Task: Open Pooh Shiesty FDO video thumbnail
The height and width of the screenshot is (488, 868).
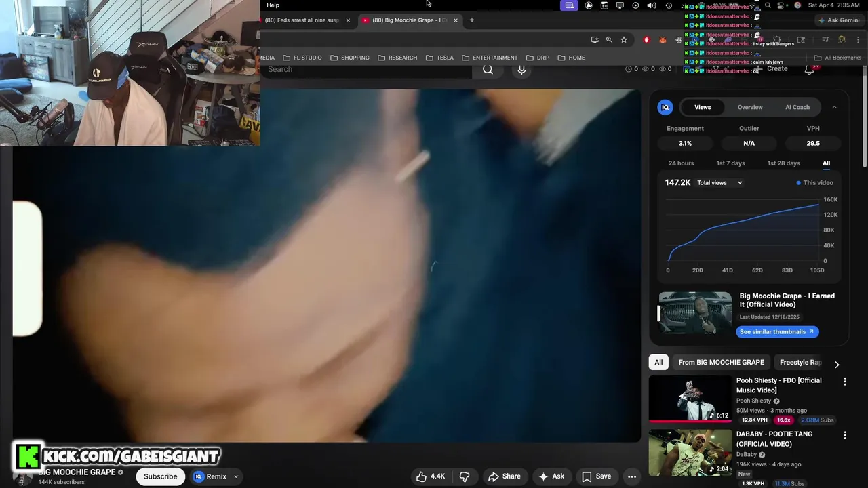Action: 690,399
